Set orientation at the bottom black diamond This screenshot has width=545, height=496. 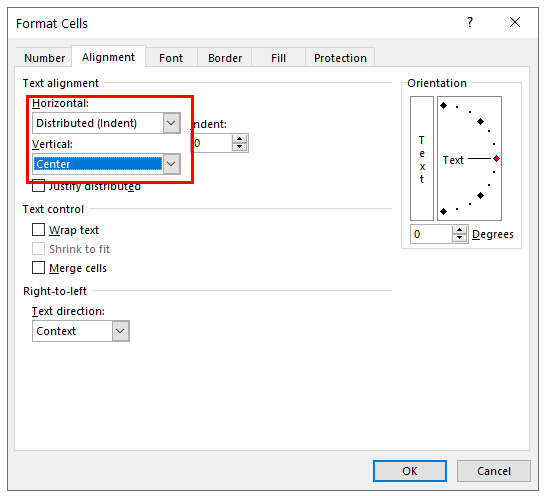(x=444, y=211)
